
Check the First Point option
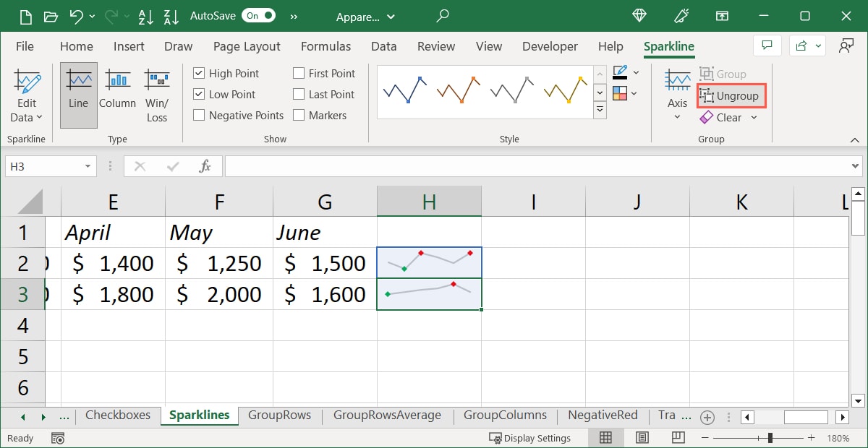point(297,73)
